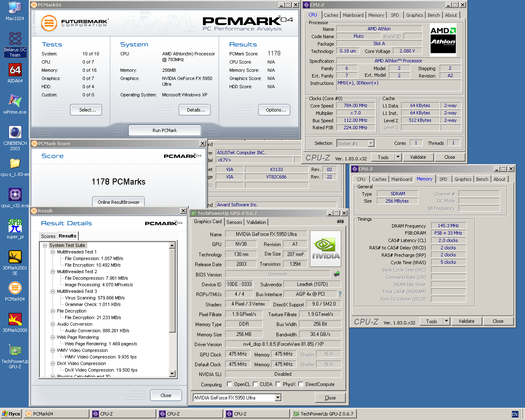
Task: Click scroll down arrow in Result tree
Action: pyautogui.click(x=172, y=374)
